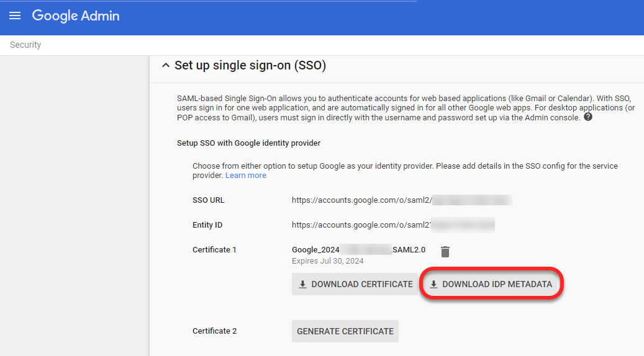Click the Generate Certificate button
The image size is (644, 356).
pos(345,331)
